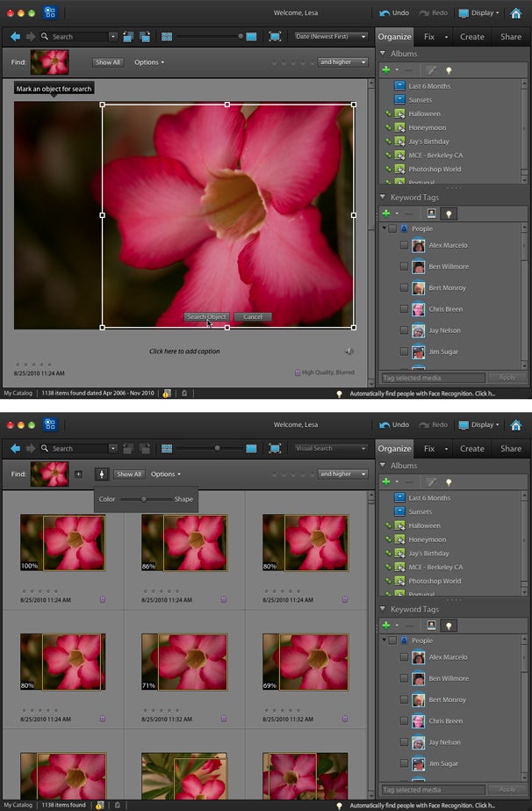The image size is (532, 811).
Task: Open the Visual Search sort dropdown
Action: [x=330, y=448]
